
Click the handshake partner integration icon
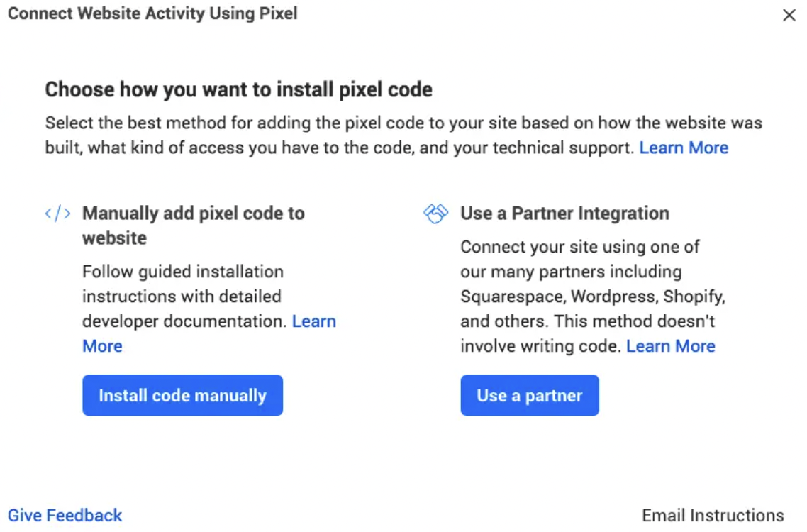(x=435, y=214)
